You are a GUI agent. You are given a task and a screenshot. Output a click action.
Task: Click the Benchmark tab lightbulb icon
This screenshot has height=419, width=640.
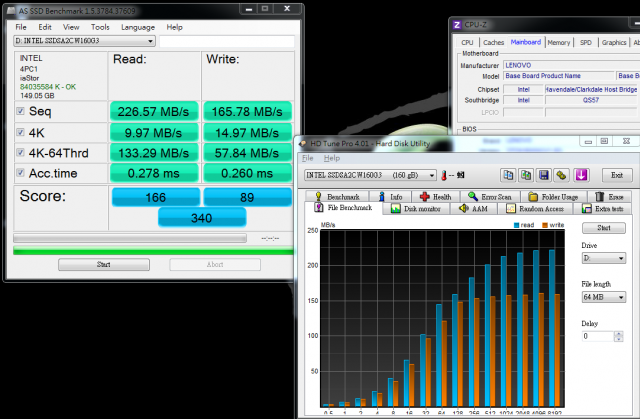[318, 197]
